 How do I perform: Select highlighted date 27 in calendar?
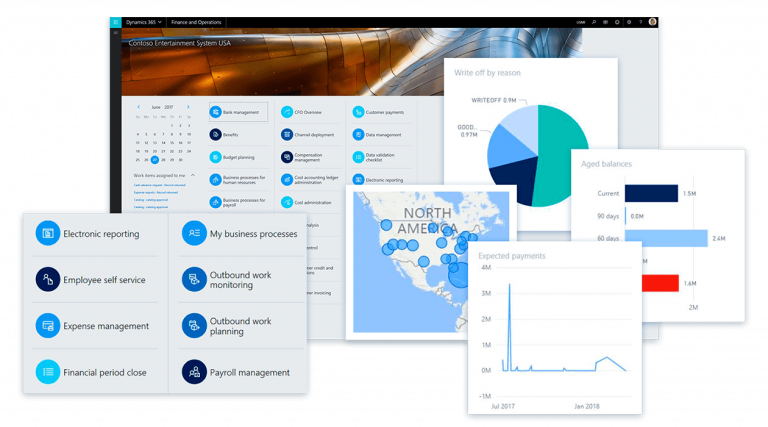[155, 160]
